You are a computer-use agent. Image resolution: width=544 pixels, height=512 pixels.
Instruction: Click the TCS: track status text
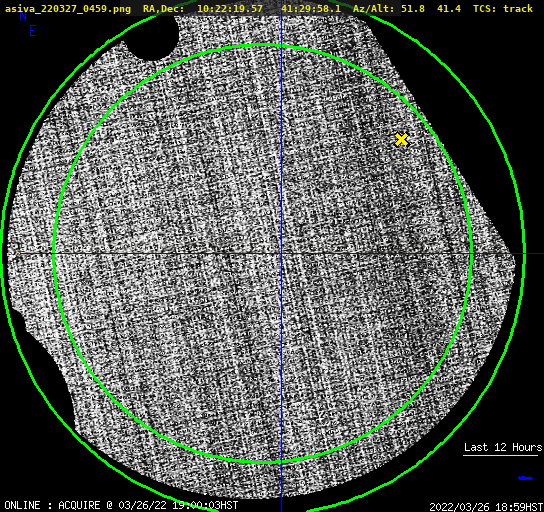503,8
